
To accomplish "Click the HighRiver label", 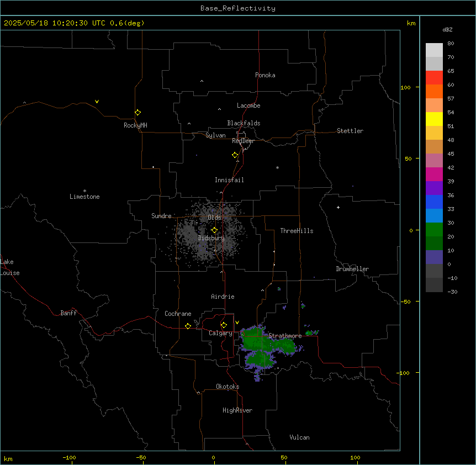I will coord(237,410).
